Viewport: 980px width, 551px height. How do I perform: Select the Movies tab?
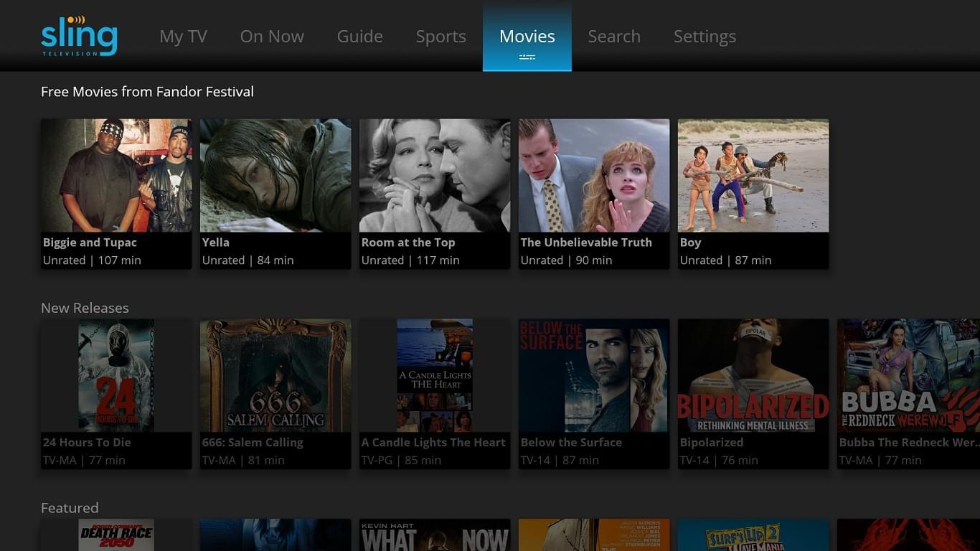[x=527, y=36]
